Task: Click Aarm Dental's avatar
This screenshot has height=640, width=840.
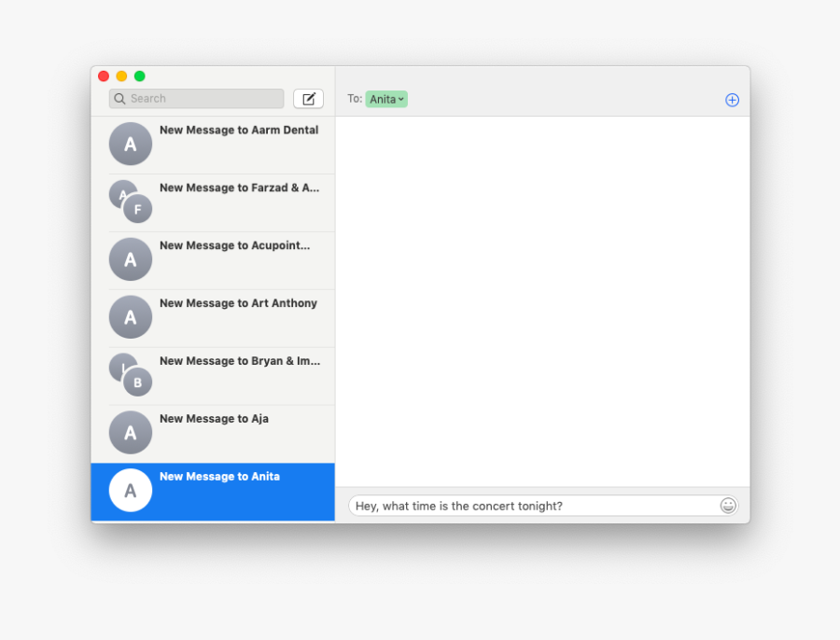Action: click(130, 144)
